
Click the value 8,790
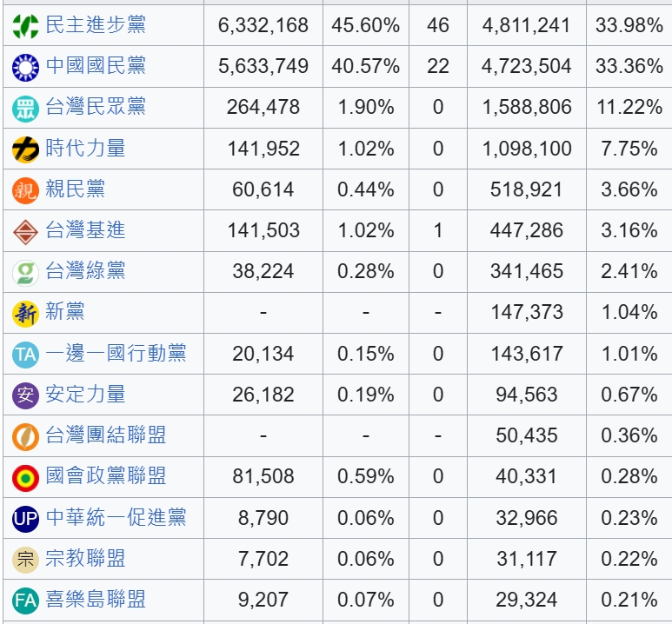coord(263,518)
